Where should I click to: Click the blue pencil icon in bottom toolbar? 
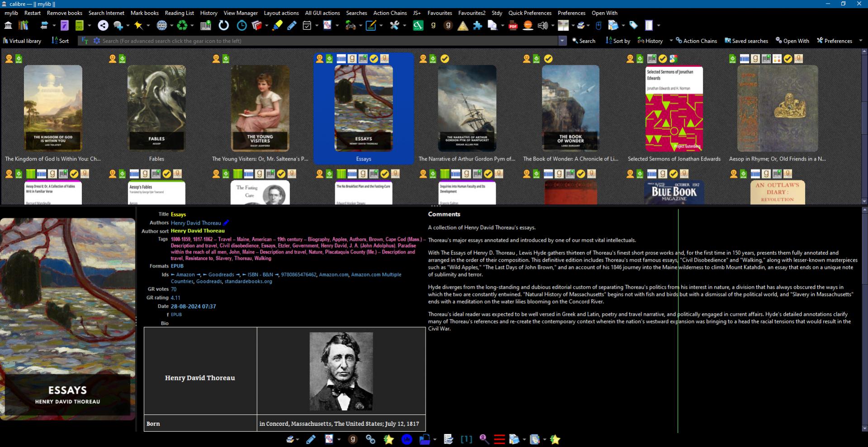(x=311, y=439)
